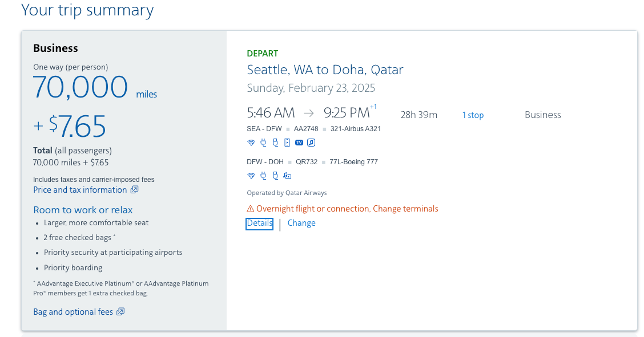Click Change to modify the flight
The width and height of the screenshot is (644, 337).
(301, 223)
